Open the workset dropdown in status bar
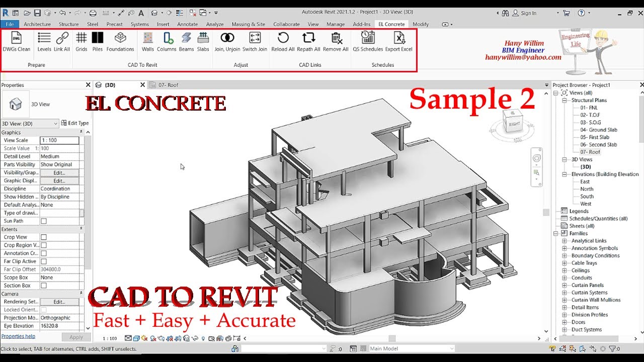Image resolution: width=644 pixels, height=362 pixels. pyautogui.click(x=284, y=348)
